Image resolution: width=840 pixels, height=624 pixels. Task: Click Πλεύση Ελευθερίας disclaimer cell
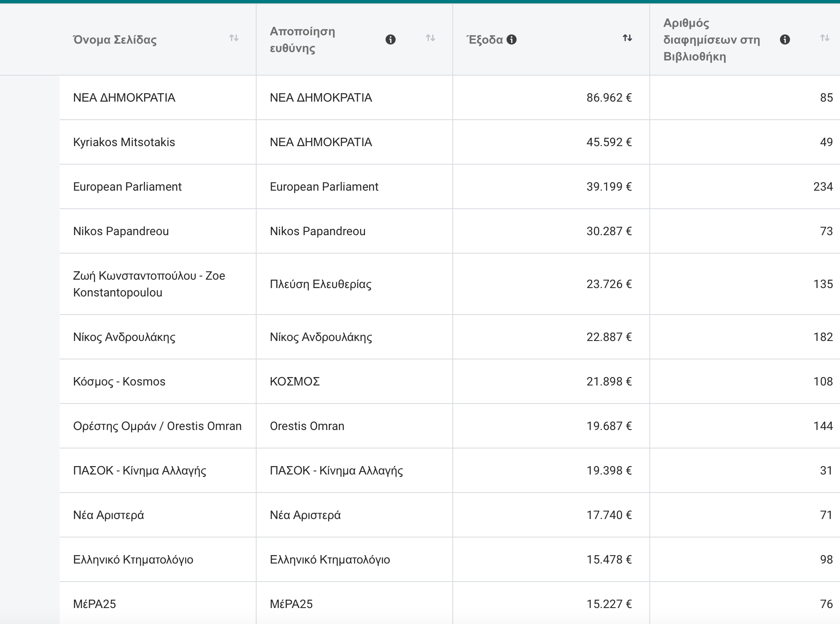click(x=320, y=284)
